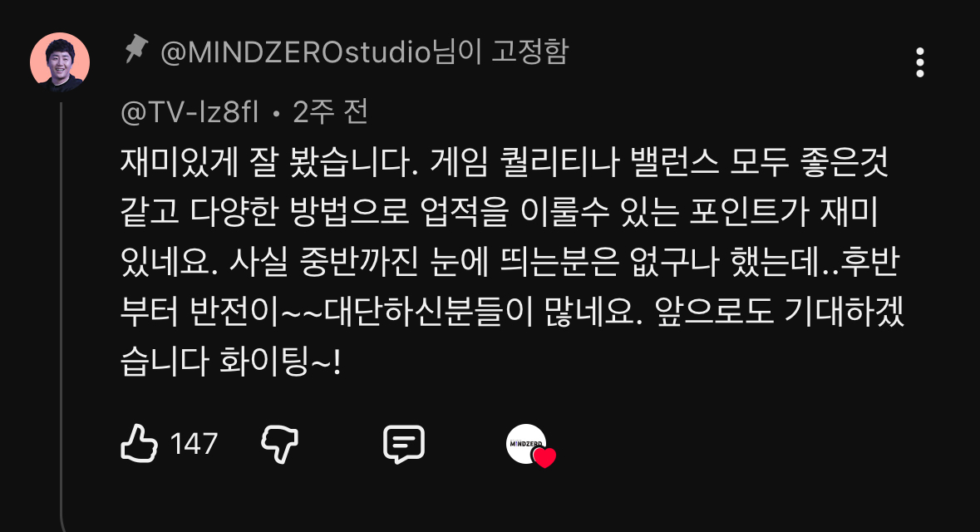
Task: Open the three-dot comment options menu
Action: (x=920, y=62)
